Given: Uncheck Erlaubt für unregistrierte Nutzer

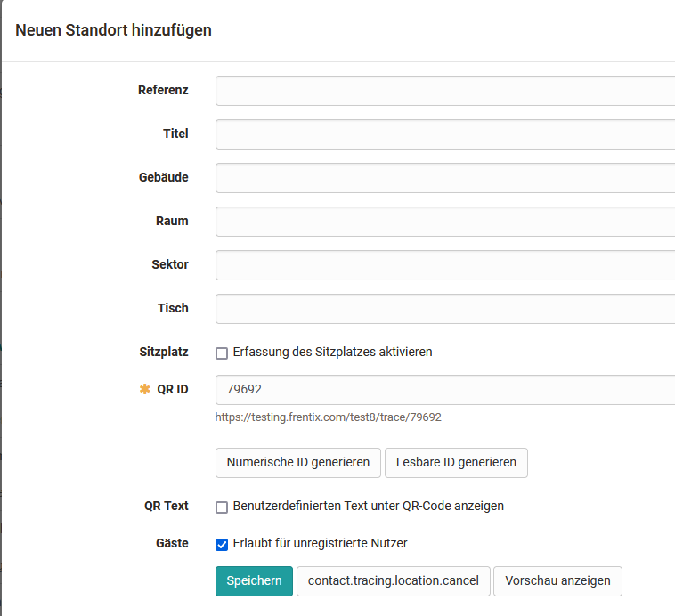Looking at the screenshot, I should 222,544.
